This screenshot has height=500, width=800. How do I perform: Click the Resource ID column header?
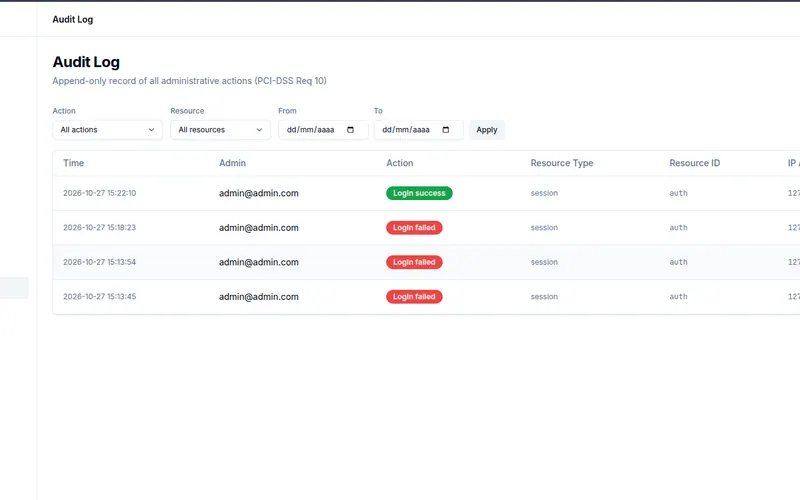[694, 163]
